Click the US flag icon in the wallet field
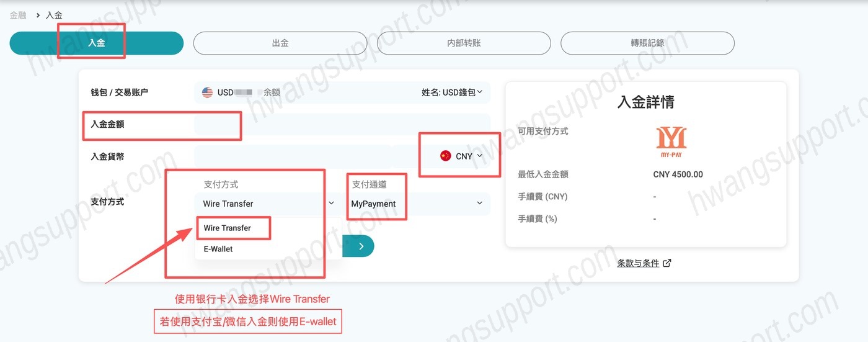 click(x=208, y=92)
